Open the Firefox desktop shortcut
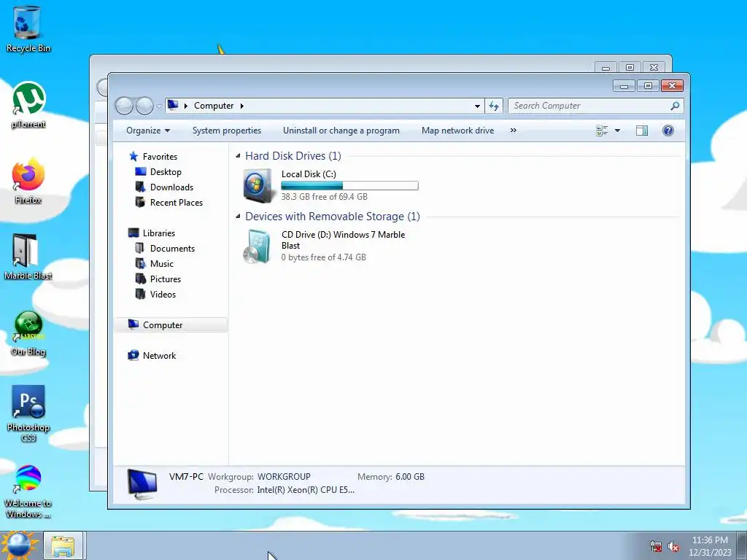This screenshot has width=747, height=560. pyautogui.click(x=28, y=181)
